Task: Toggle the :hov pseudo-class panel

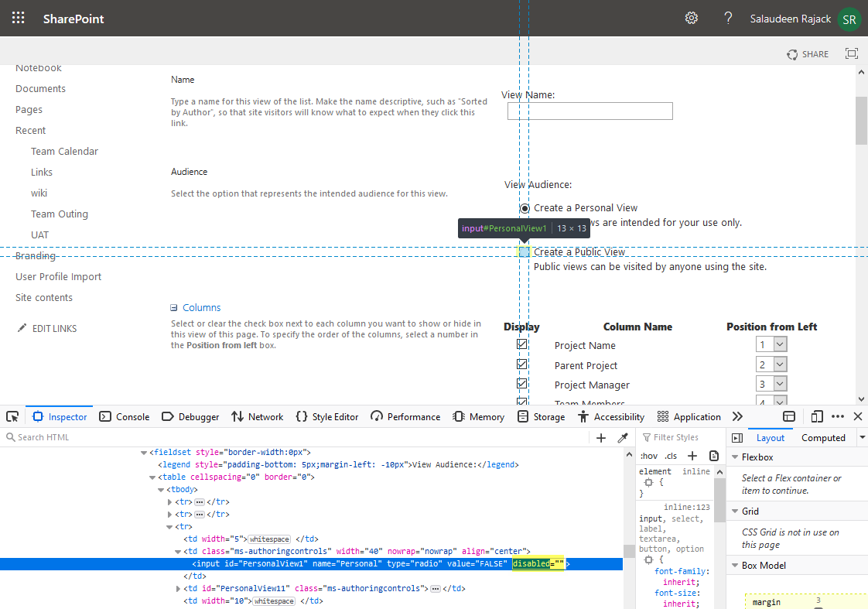Action: click(x=649, y=456)
